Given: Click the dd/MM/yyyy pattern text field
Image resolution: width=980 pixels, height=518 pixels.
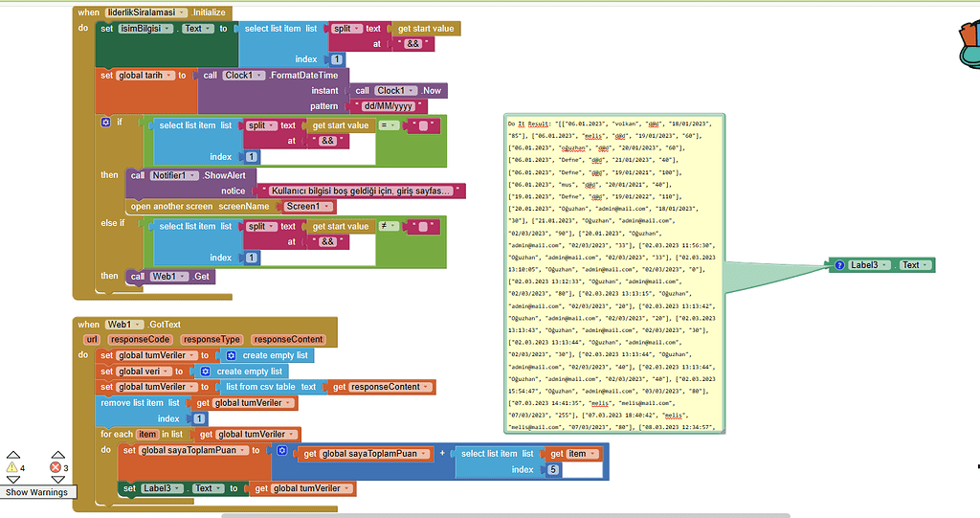Looking at the screenshot, I should click(x=389, y=106).
